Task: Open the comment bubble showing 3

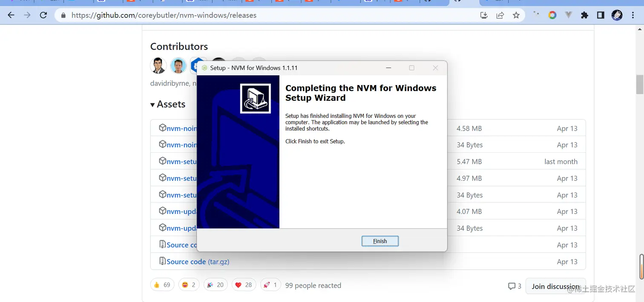Action: point(515,286)
